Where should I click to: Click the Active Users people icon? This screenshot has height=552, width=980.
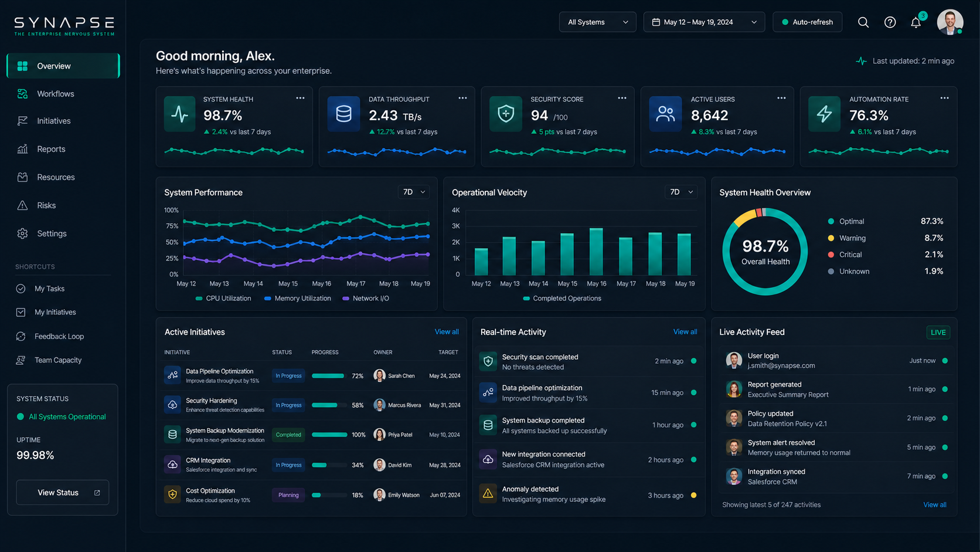click(665, 114)
